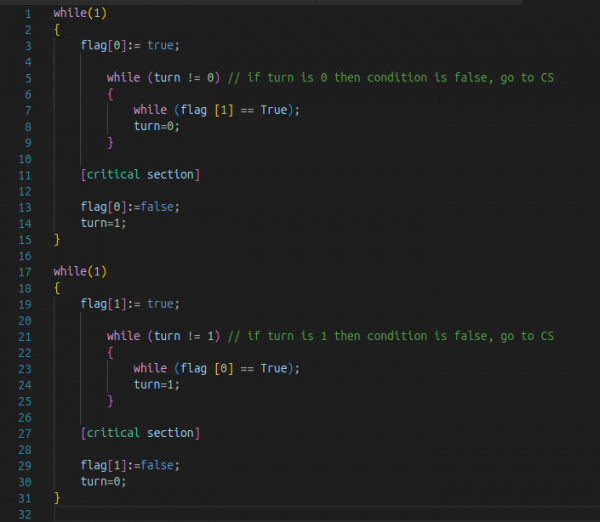Click the closing brace on line 15
Viewport: 600px width, 522px height.
57,240
